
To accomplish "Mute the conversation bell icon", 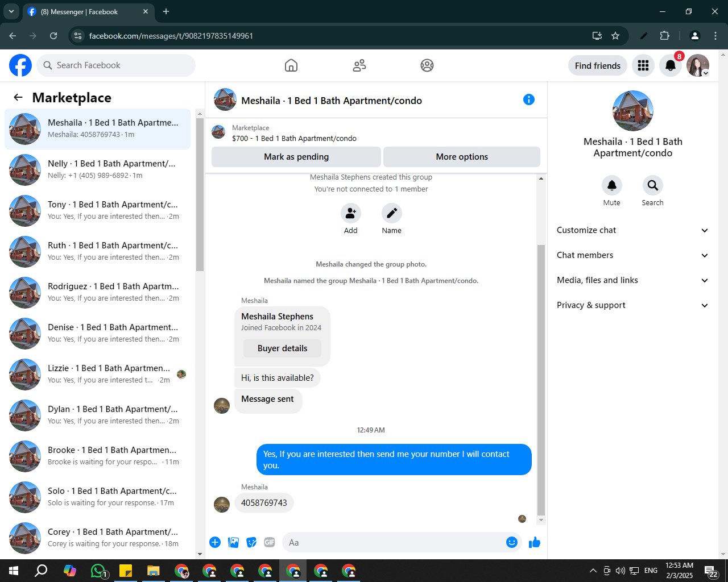I will tap(612, 185).
